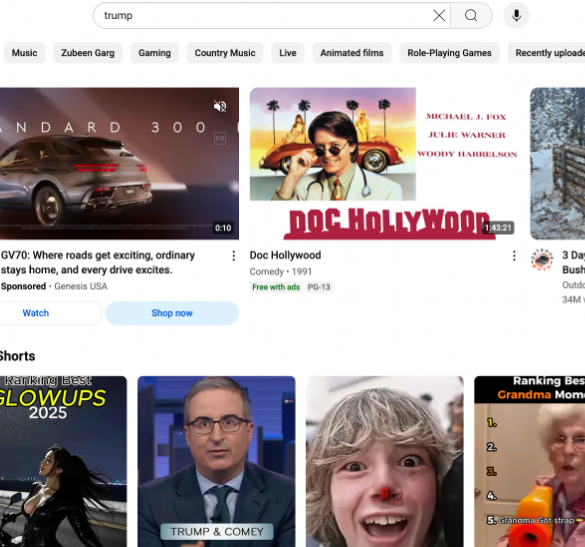Click the magnifying glass search button
This screenshot has height=547, width=585.
[x=471, y=15]
